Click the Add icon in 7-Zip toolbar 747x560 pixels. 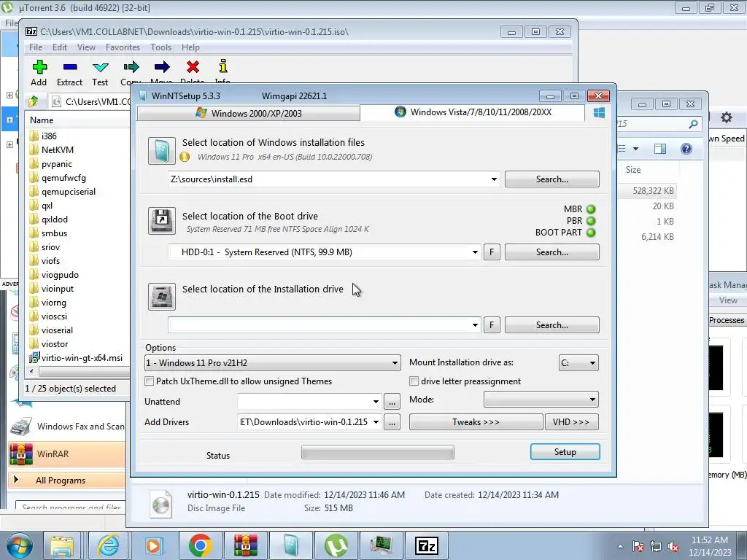coord(39,67)
